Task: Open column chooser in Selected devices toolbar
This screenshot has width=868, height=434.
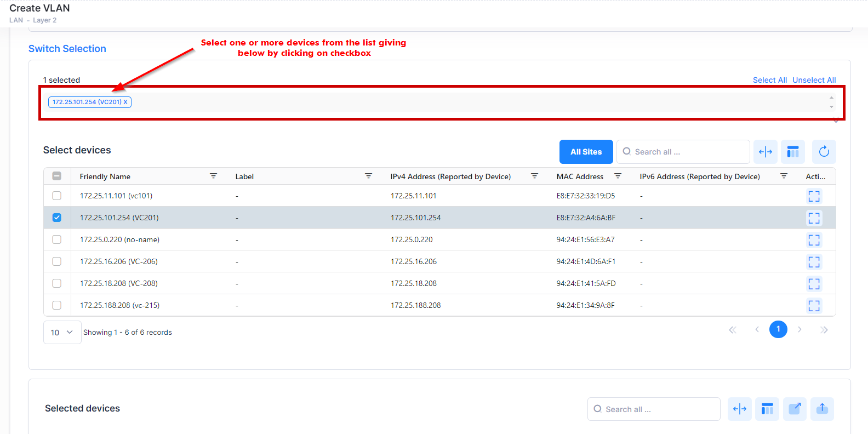Action: (x=767, y=409)
